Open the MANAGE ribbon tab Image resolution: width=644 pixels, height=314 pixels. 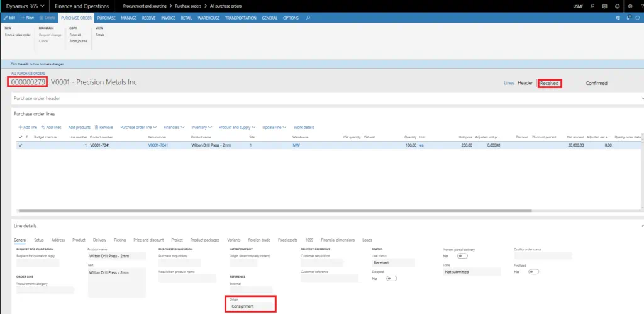pyautogui.click(x=128, y=18)
